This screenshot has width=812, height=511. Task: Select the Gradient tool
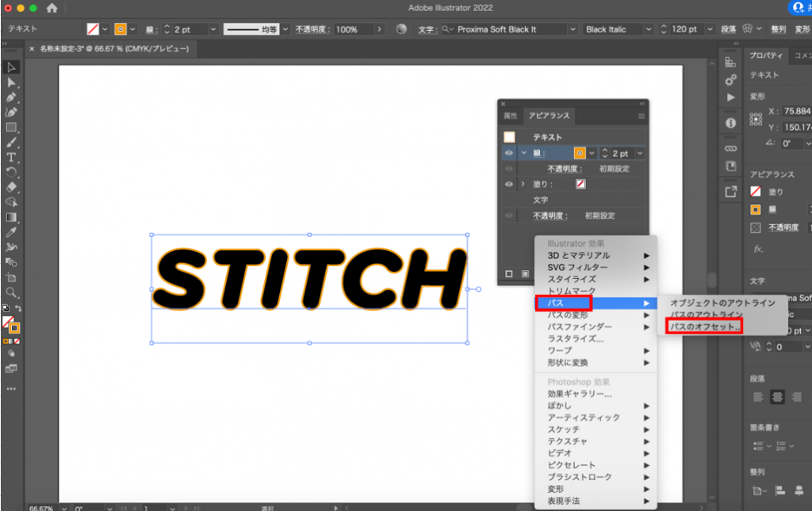point(11,217)
